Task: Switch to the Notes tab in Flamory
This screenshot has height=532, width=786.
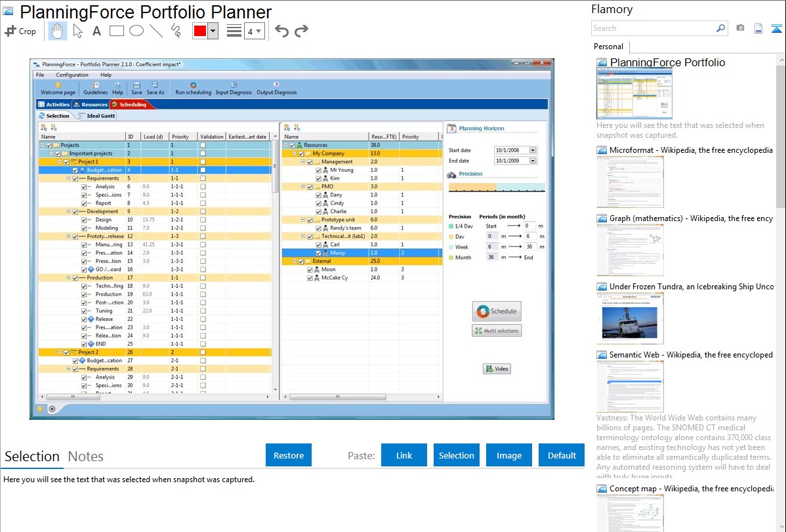Action: coord(86,457)
